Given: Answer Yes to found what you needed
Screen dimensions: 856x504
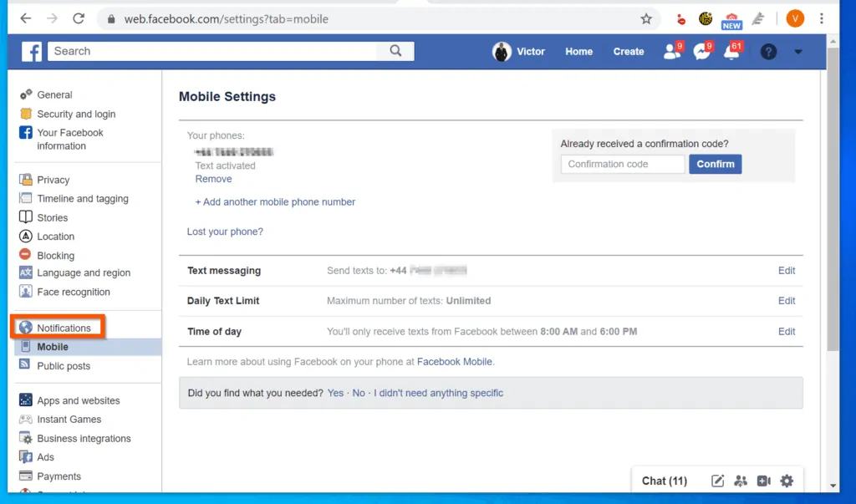Looking at the screenshot, I should 336,393.
